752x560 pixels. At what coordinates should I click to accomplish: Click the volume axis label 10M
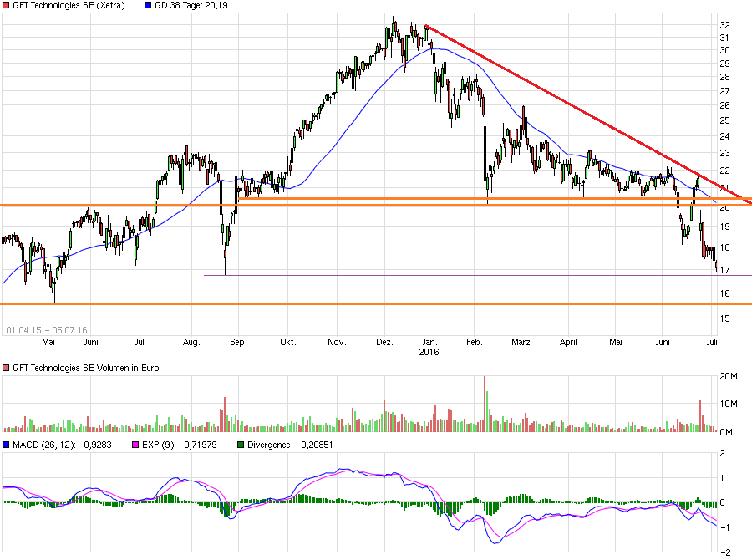[x=729, y=404]
